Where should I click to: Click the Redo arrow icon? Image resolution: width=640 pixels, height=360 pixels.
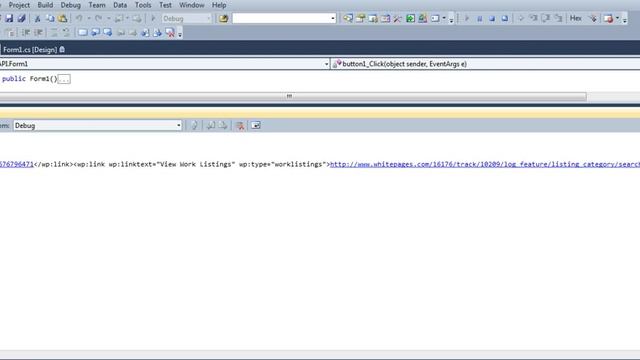pyautogui.click(x=98, y=18)
